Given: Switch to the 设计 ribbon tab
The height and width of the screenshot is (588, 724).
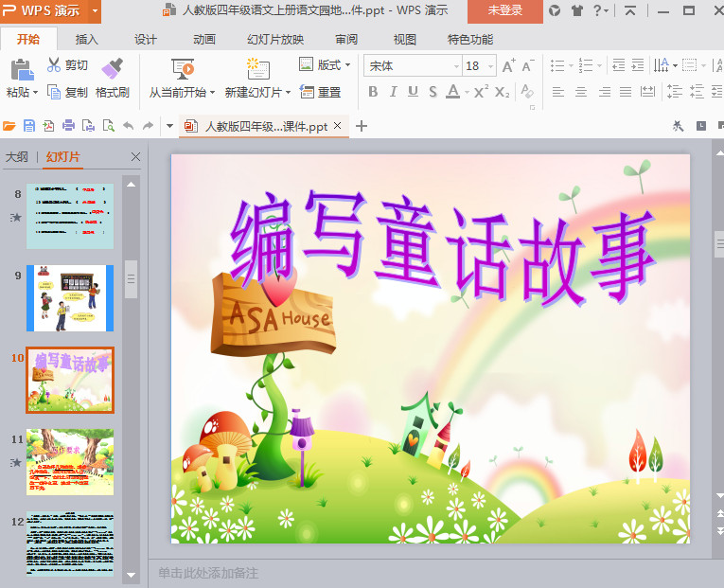Looking at the screenshot, I should pyautogui.click(x=146, y=40).
